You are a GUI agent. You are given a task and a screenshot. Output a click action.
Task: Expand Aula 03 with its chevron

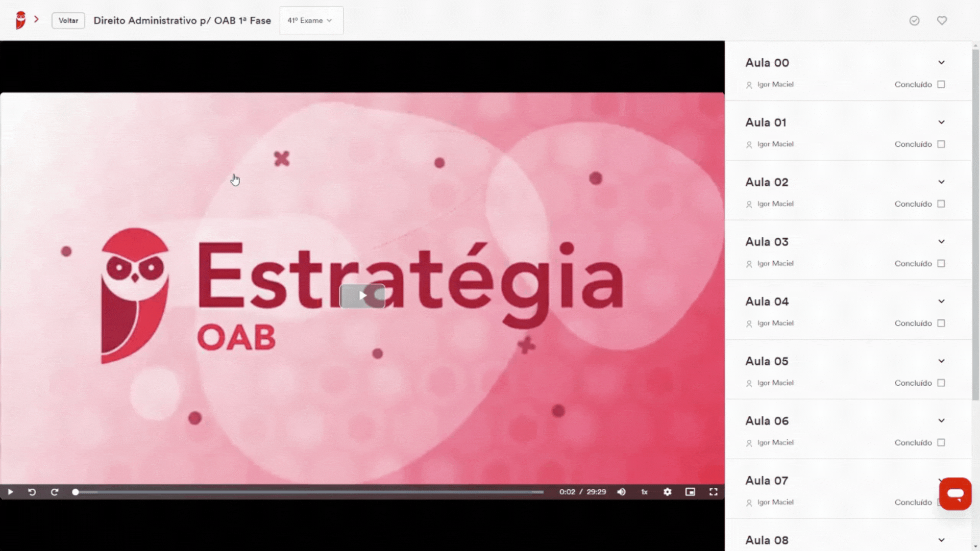(x=941, y=241)
